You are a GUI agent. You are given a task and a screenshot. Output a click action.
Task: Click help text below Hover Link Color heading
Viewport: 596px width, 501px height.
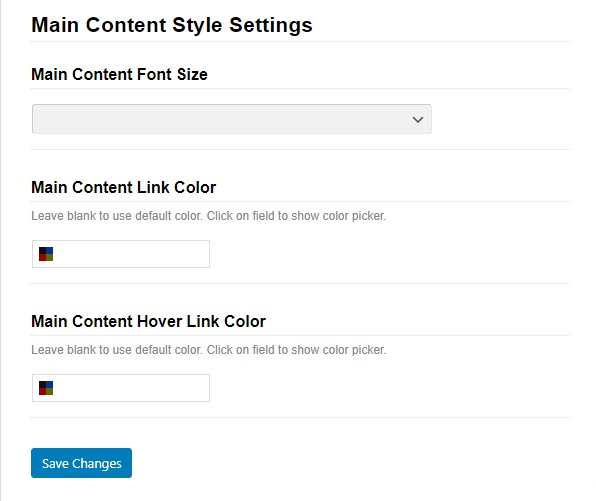click(208, 350)
